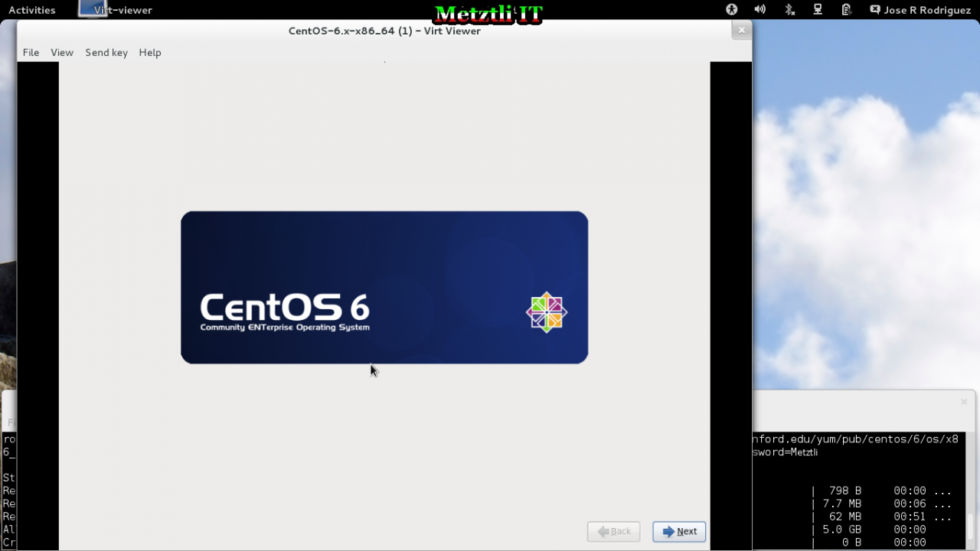
Task: Click the CentOS pinwheel logo
Action: point(547,312)
